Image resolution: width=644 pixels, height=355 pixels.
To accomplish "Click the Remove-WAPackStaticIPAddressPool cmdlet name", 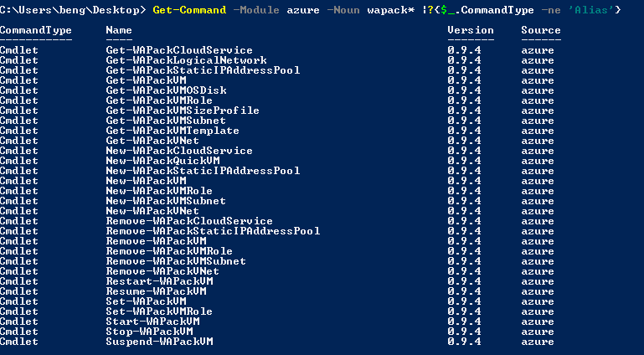I will pos(213,231).
